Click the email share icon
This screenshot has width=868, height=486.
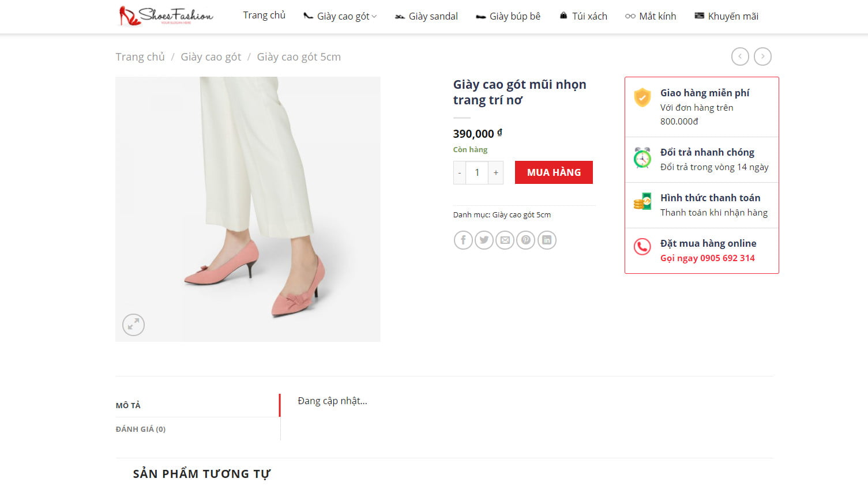point(505,240)
